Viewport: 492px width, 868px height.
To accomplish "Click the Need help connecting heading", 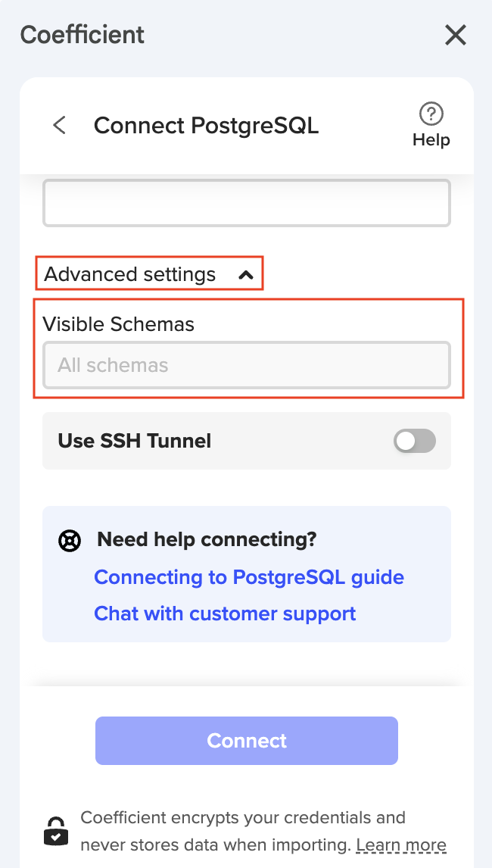I will click(207, 539).
